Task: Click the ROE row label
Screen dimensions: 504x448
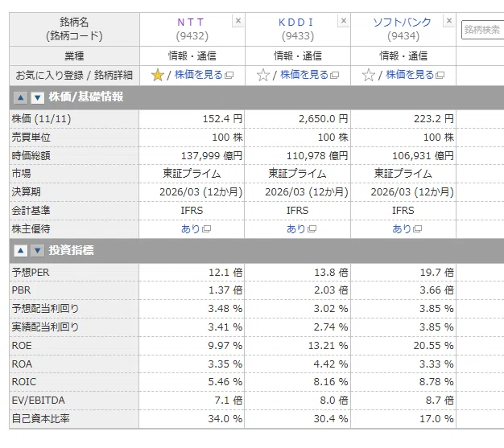Action: [x=22, y=346]
